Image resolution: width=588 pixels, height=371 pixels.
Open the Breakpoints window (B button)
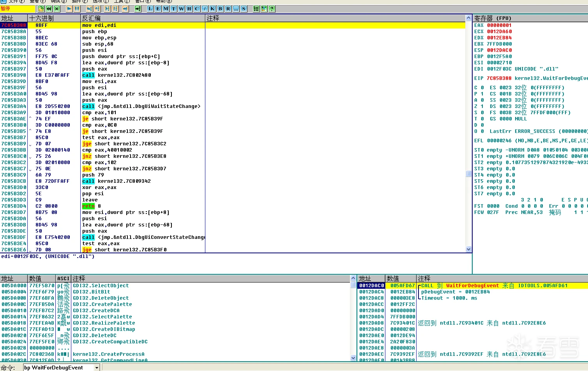coord(221,9)
